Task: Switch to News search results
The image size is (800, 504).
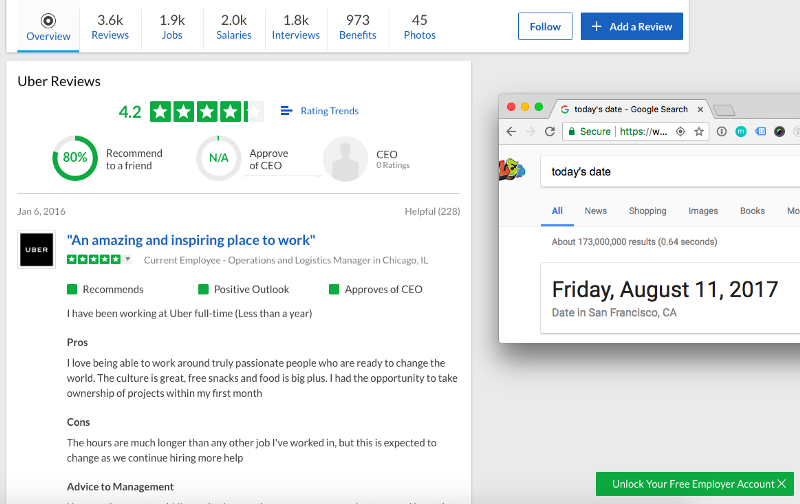Action: (x=595, y=211)
